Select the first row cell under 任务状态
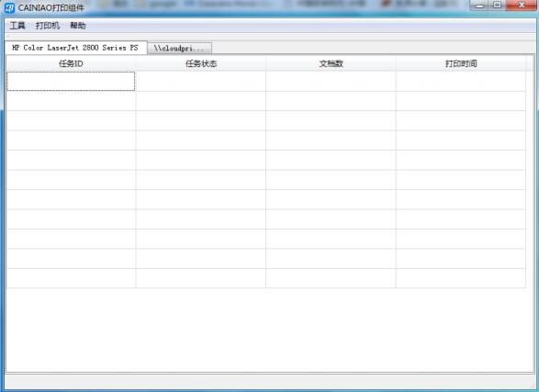539x392 pixels. pyautogui.click(x=201, y=82)
